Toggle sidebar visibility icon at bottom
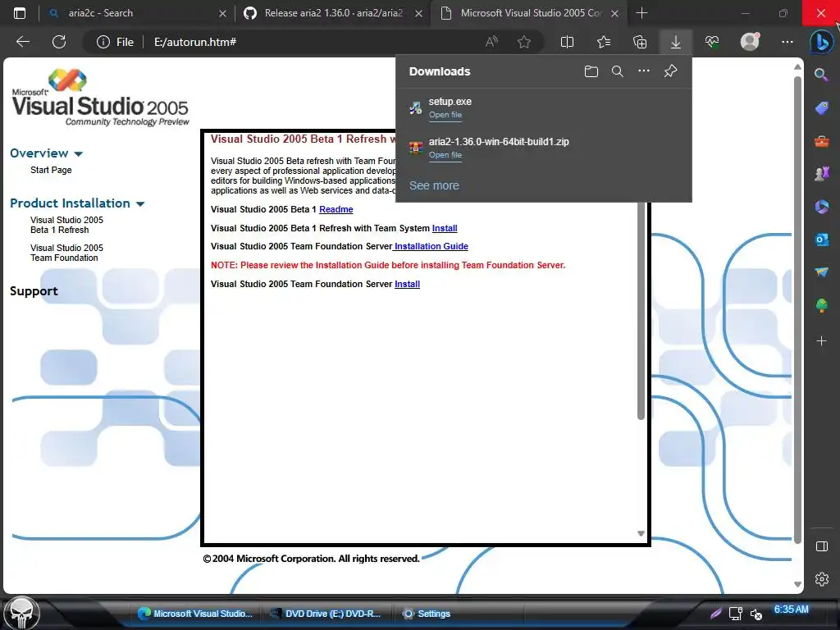Screen dimensions: 840x630 (821, 546)
